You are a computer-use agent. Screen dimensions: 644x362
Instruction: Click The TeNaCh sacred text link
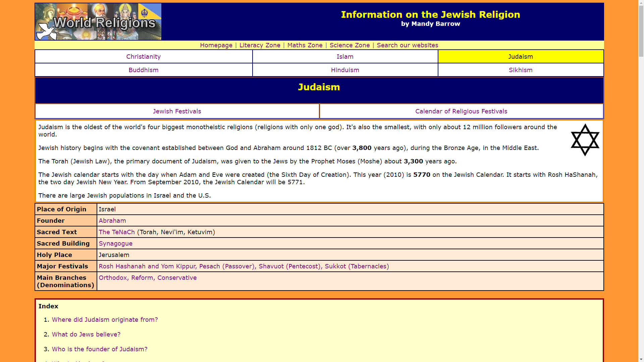coord(116,232)
